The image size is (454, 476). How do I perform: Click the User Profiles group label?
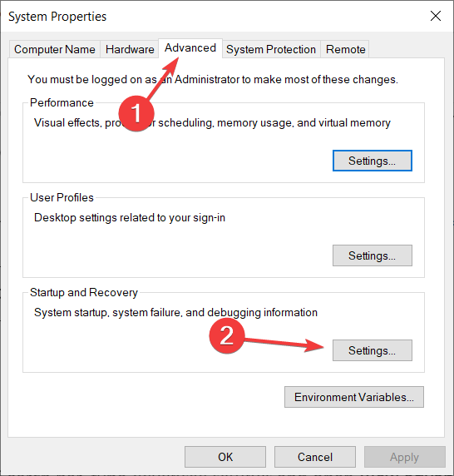(x=62, y=197)
